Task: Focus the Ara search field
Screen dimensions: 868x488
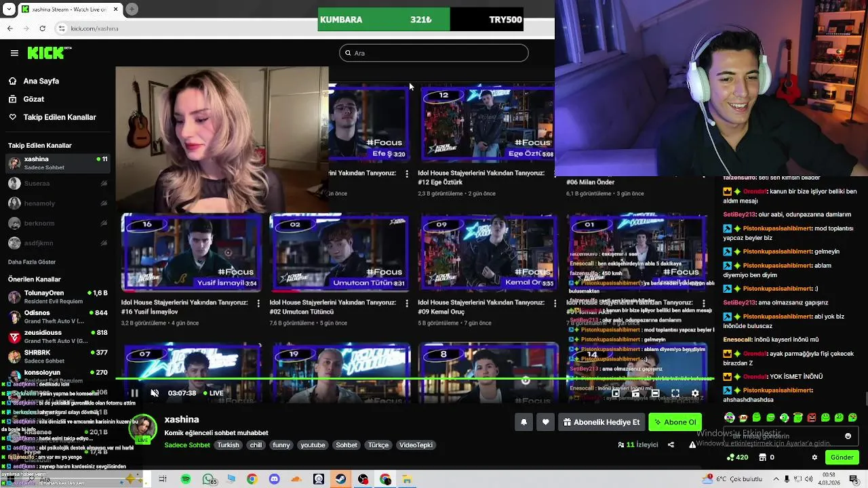Action: click(434, 53)
